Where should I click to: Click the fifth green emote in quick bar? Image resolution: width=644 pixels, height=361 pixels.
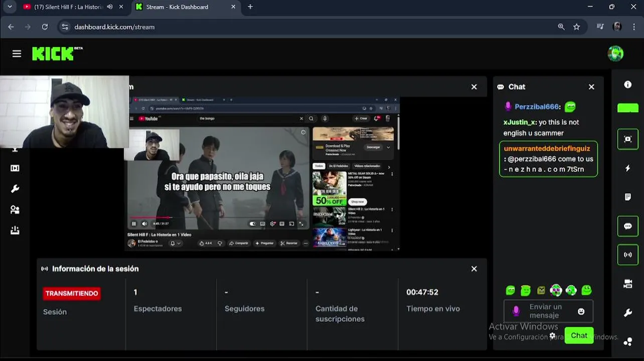click(571, 290)
